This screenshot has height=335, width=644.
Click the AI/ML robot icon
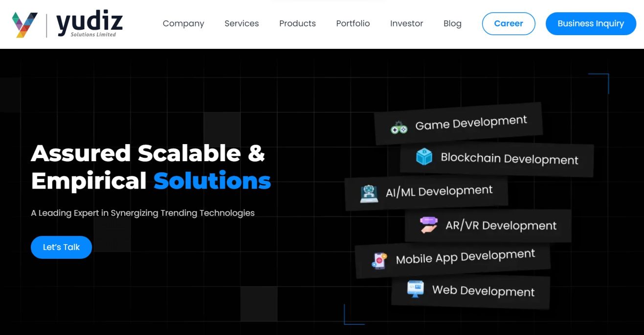point(369,193)
